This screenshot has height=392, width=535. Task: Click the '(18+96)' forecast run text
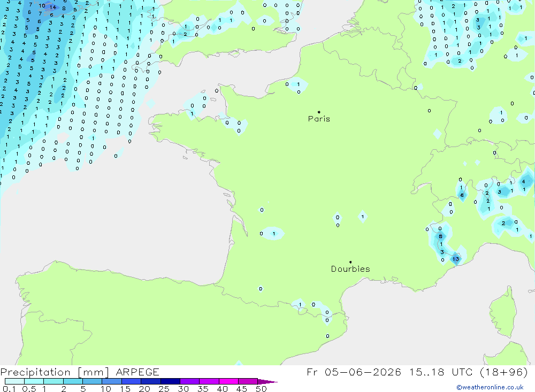click(503, 372)
